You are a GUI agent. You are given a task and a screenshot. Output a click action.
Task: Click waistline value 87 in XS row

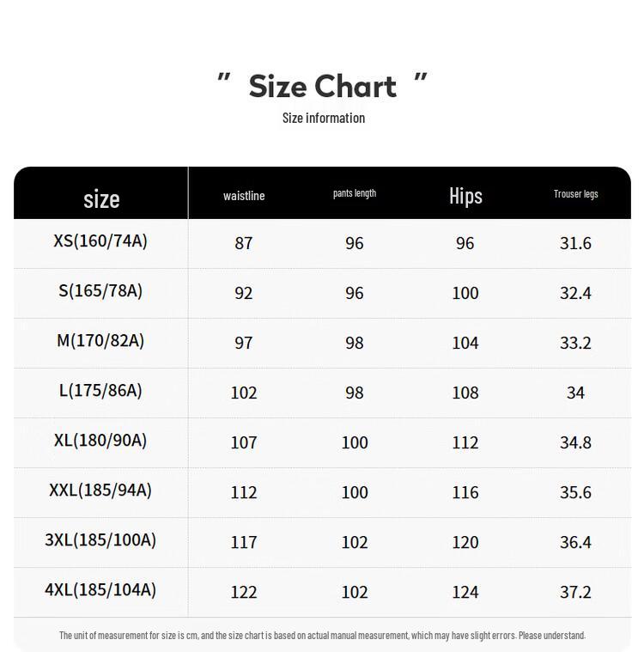pos(244,243)
